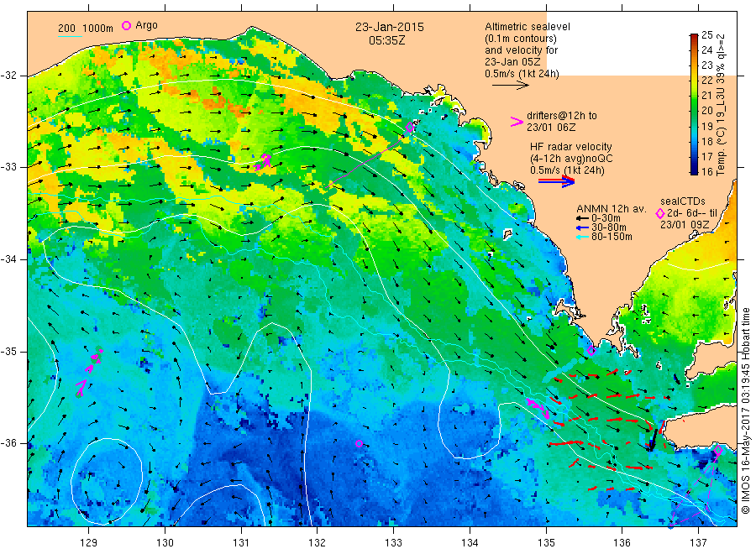Click the red and blue HF radar legend arrow
Viewport: 756px width, 554px height.
tap(556, 181)
